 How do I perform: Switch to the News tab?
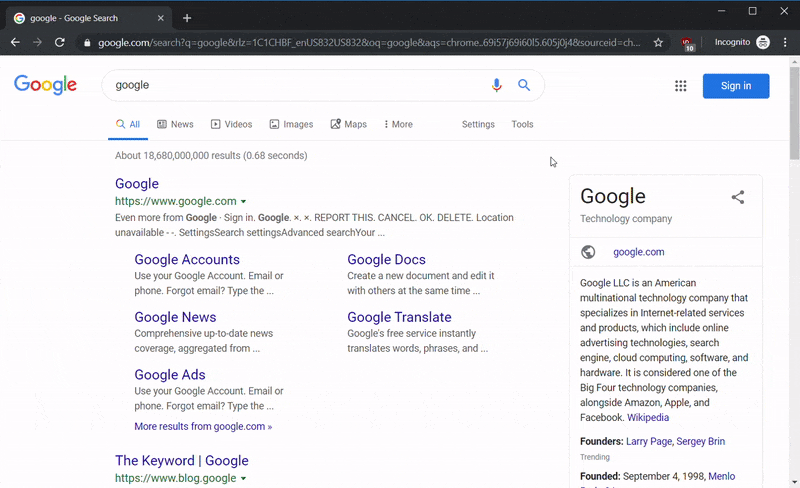click(x=175, y=125)
